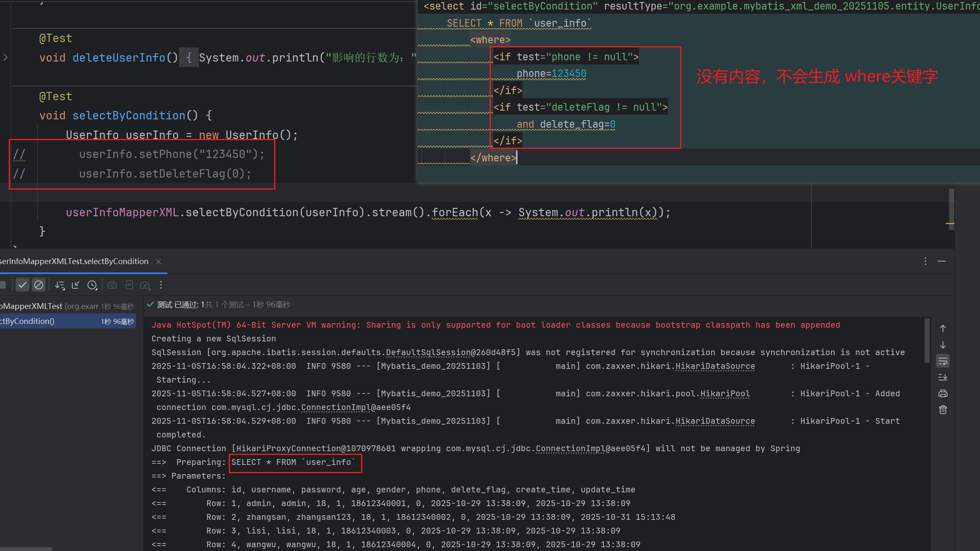Select the UserInfoMapperXMLTest.selectByCondition run tab

75,261
